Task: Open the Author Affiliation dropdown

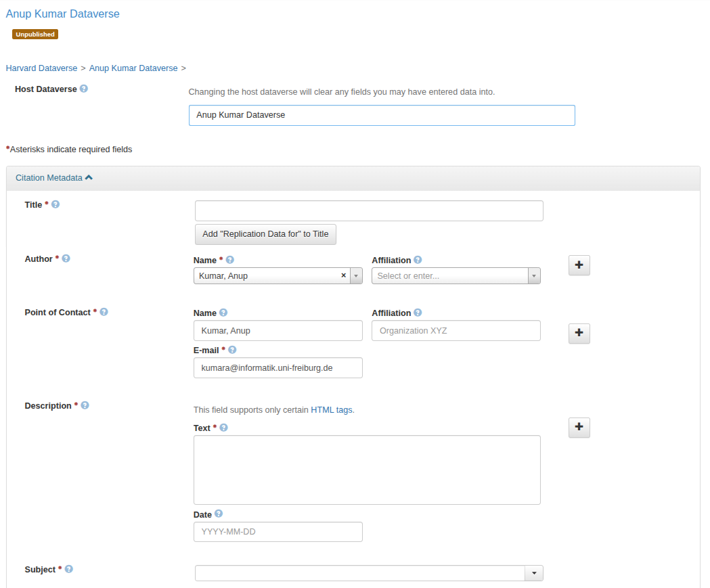Action: [x=533, y=275]
